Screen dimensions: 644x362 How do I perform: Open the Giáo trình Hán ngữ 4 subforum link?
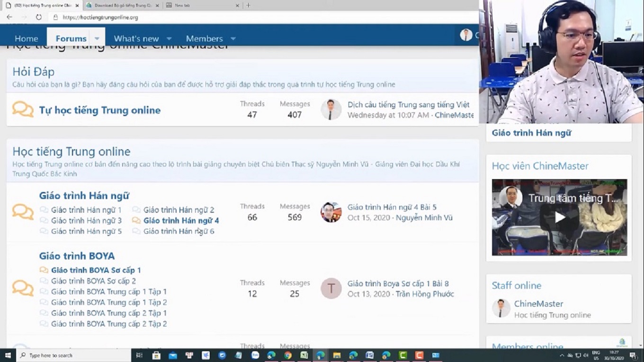pos(181,220)
